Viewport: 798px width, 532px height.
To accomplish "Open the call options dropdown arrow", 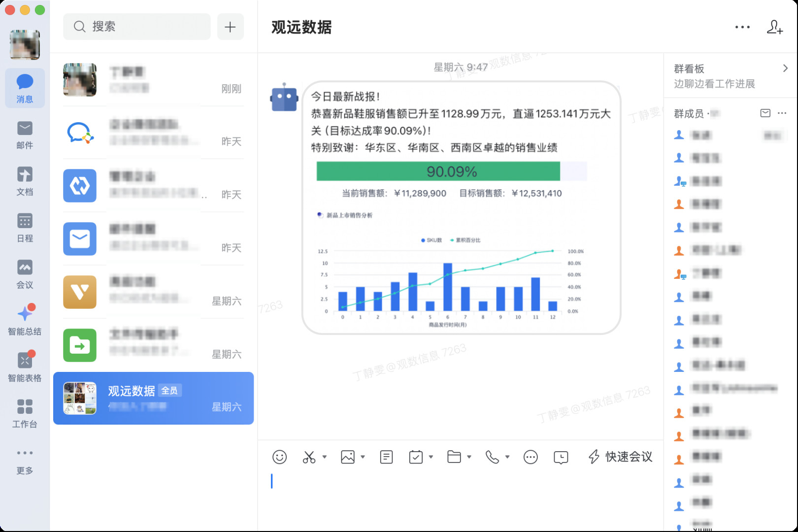I will tap(507, 457).
